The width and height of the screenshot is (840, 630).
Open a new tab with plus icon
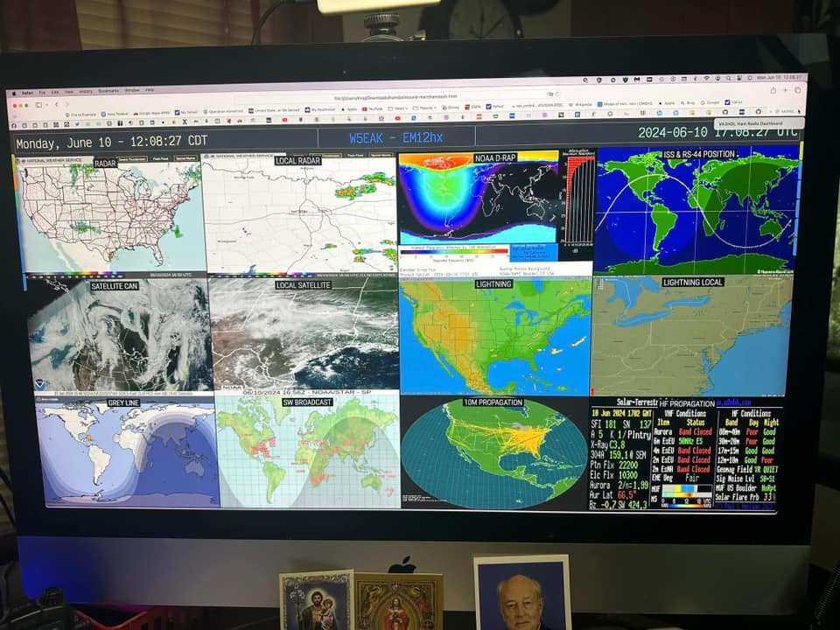pyautogui.click(x=784, y=89)
